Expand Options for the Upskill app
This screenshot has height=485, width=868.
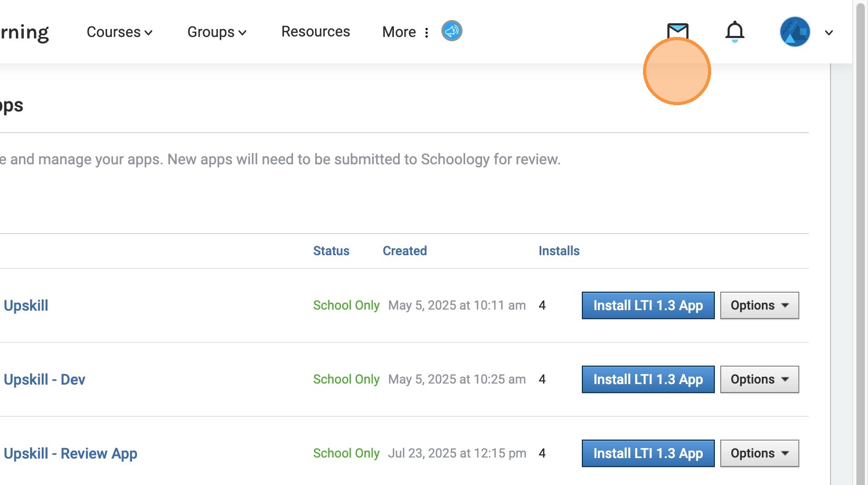click(x=759, y=305)
